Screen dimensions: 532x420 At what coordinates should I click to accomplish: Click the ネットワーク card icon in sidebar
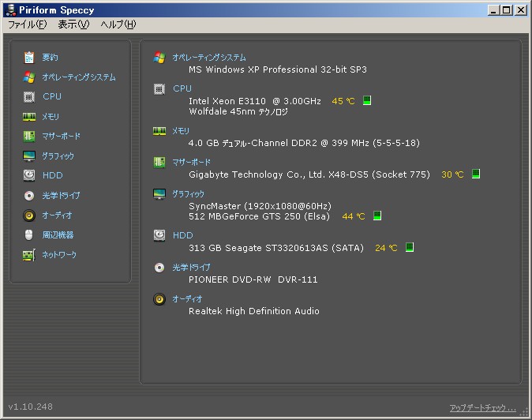29,255
